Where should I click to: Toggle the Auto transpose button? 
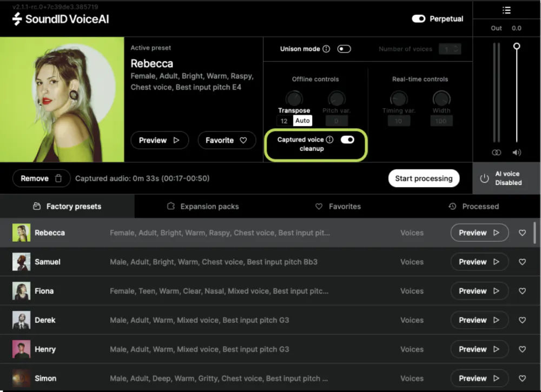tap(302, 121)
